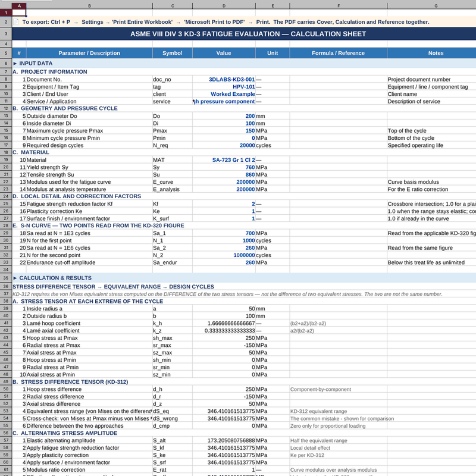Click the note 'Top of the cycle'
This screenshot has height=476, width=476.
[407, 131]
